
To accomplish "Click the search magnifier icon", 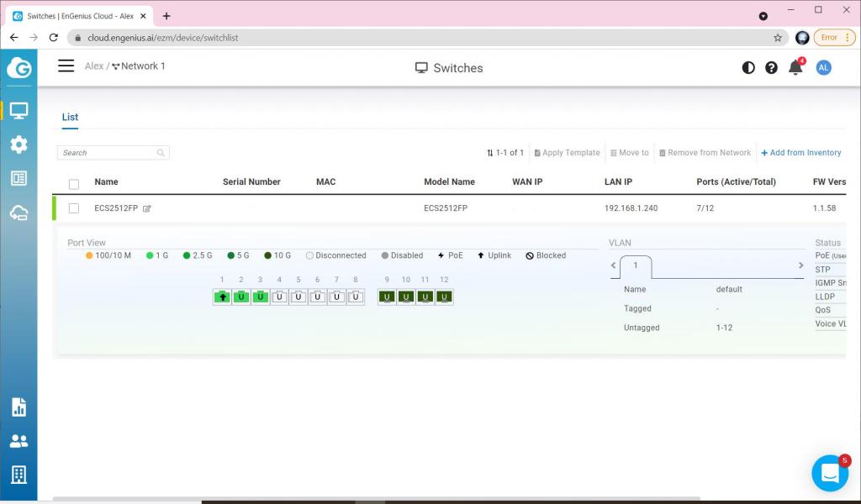I will coord(161,153).
